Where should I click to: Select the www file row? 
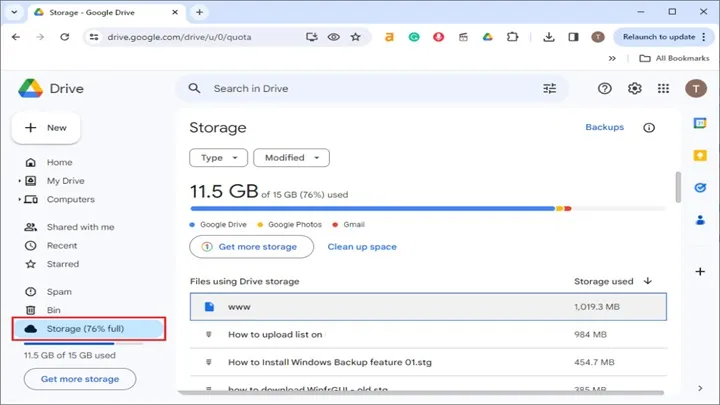428,307
